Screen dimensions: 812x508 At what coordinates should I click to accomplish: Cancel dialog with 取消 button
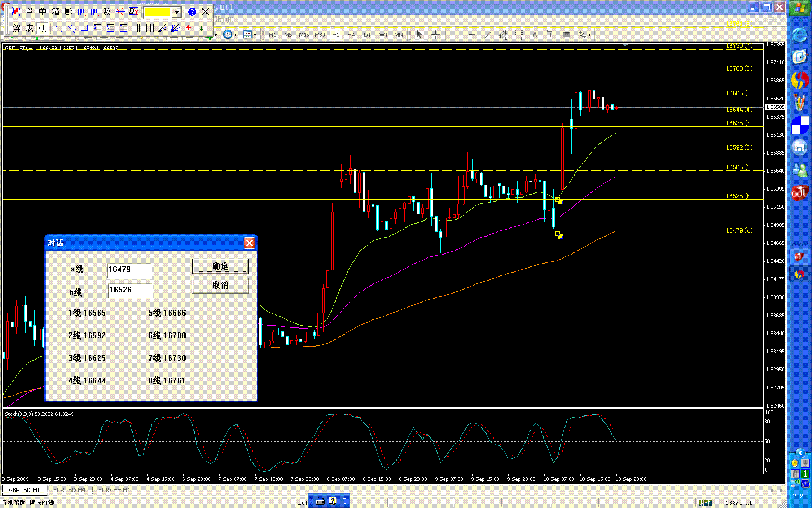pos(220,286)
